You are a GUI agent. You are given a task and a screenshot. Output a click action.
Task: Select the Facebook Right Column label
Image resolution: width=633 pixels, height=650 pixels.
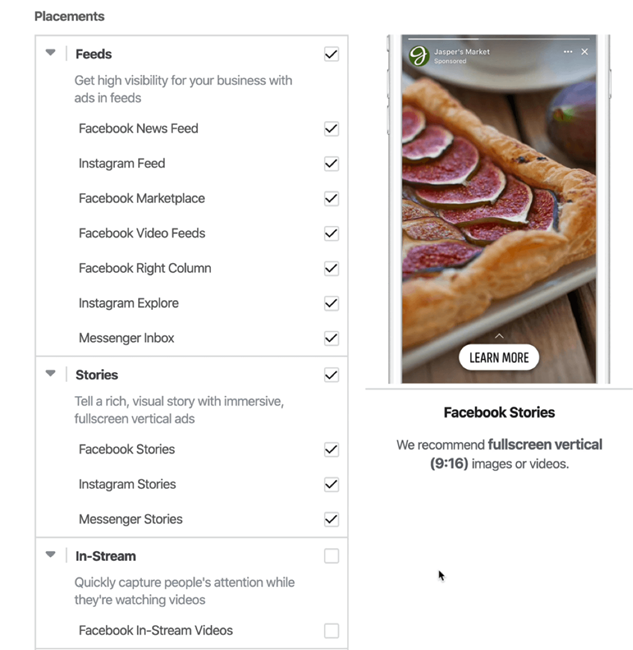(x=145, y=268)
